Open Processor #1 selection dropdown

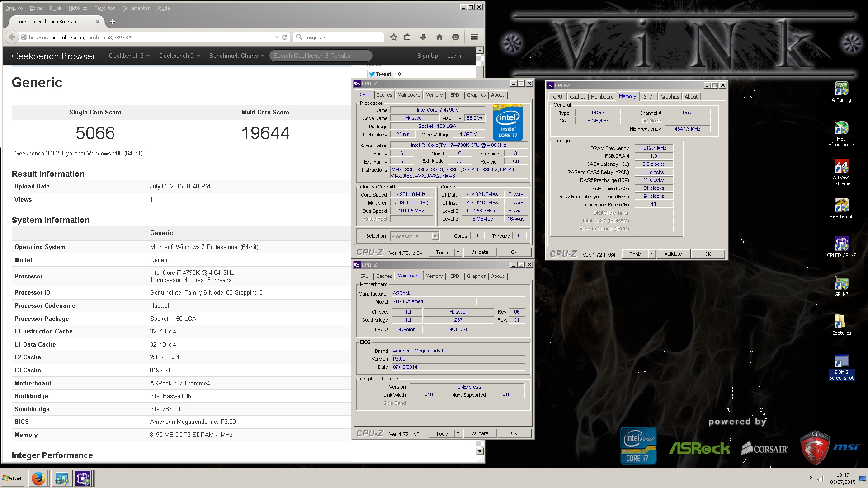(x=435, y=236)
